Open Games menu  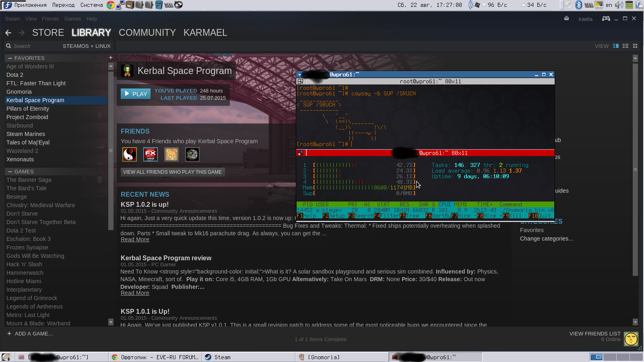tap(72, 19)
